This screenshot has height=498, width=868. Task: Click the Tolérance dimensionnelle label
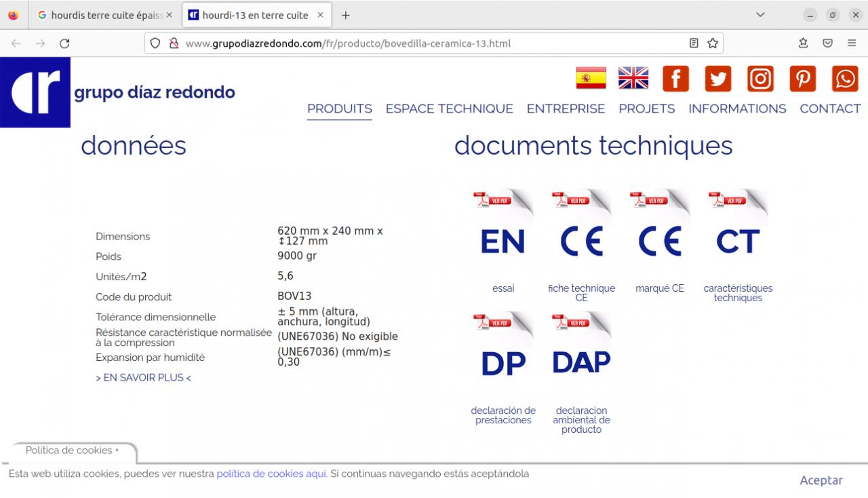click(156, 317)
